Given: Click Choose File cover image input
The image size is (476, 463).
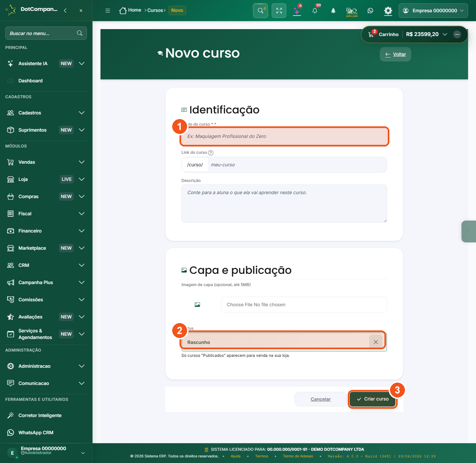Looking at the screenshot, I should pyautogui.click(x=304, y=305).
